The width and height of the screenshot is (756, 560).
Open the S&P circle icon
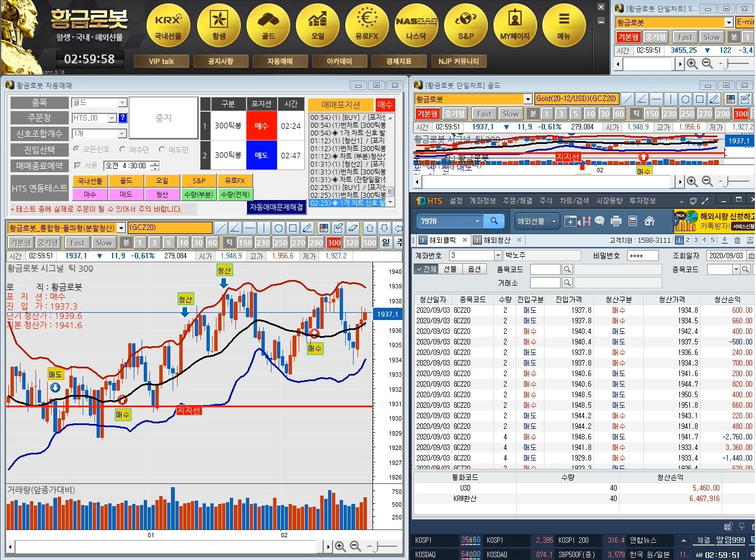(466, 25)
